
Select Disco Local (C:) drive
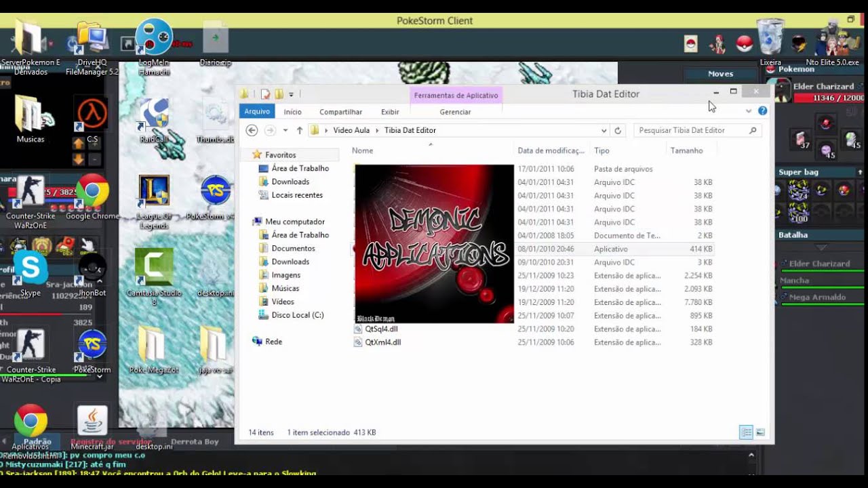pyautogui.click(x=297, y=315)
